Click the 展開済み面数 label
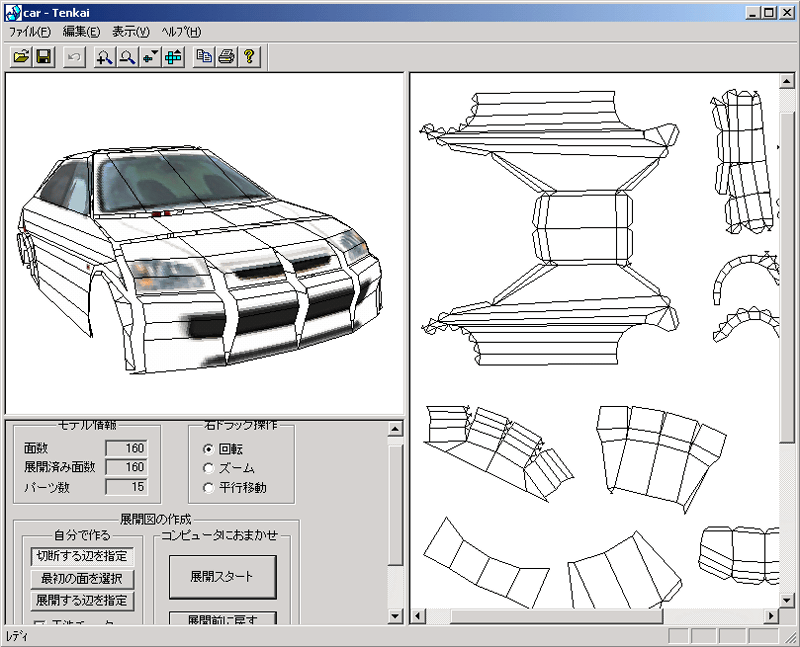Screen dimensions: 800x647 tap(60, 467)
